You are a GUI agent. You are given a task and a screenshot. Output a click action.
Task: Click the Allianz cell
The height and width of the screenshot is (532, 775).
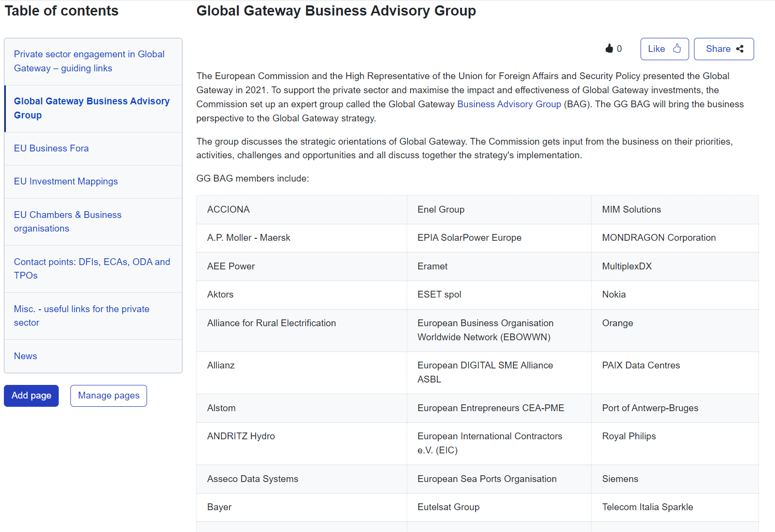301,373
